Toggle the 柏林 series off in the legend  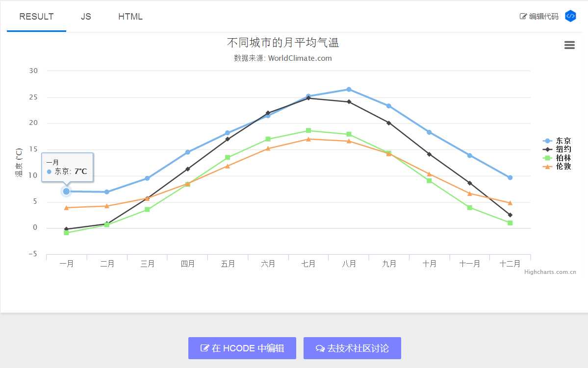[x=563, y=158]
